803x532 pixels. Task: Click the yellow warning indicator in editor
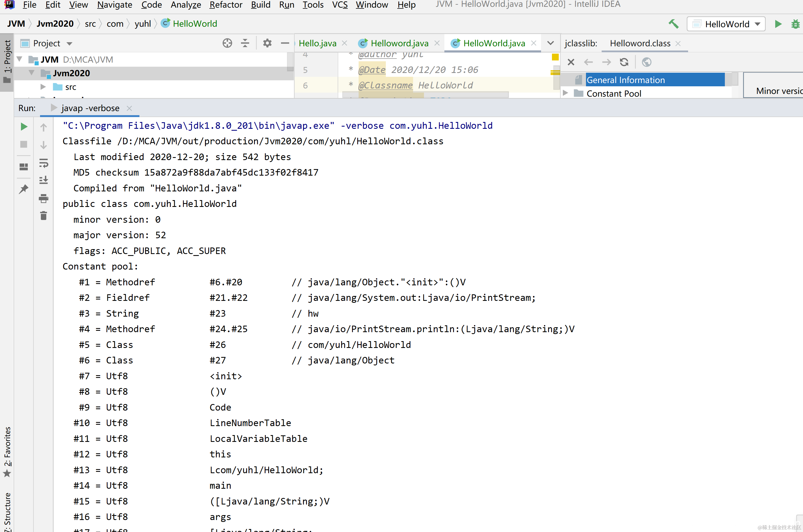click(x=555, y=57)
